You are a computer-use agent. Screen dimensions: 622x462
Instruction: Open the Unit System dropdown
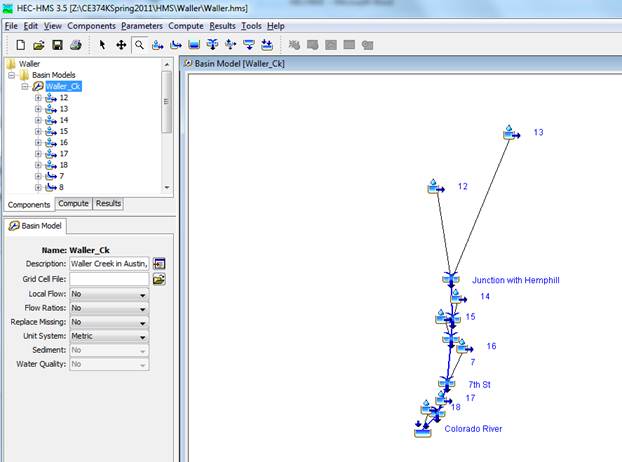(109, 337)
